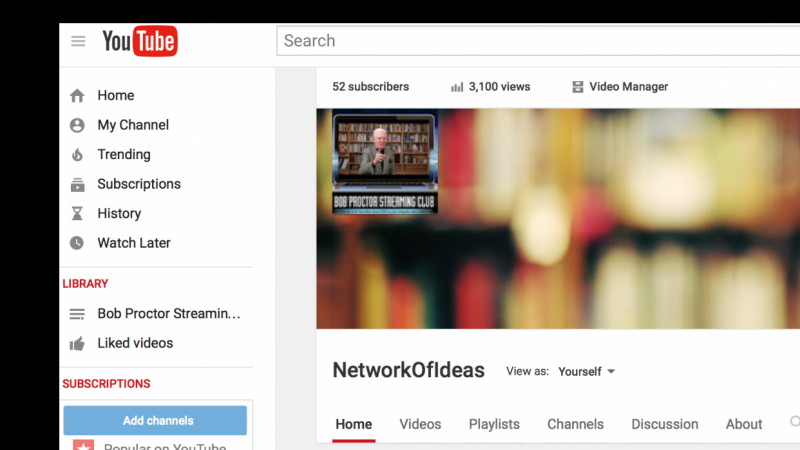Click the Liked videos thumbs-up icon
The image size is (800, 450).
77,343
